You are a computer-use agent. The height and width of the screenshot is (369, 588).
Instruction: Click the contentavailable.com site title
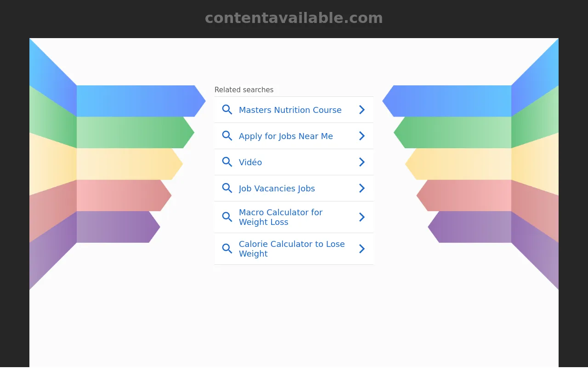click(294, 18)
